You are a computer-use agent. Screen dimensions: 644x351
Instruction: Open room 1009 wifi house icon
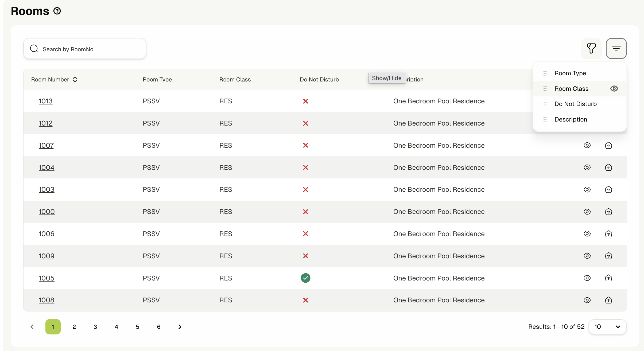coord(608,256)
